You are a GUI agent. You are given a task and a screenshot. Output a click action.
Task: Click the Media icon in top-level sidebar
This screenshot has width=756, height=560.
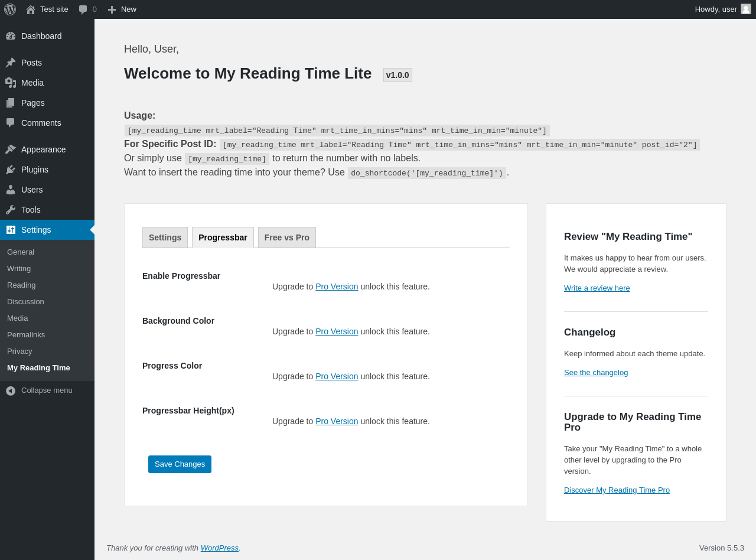[11, 83]
